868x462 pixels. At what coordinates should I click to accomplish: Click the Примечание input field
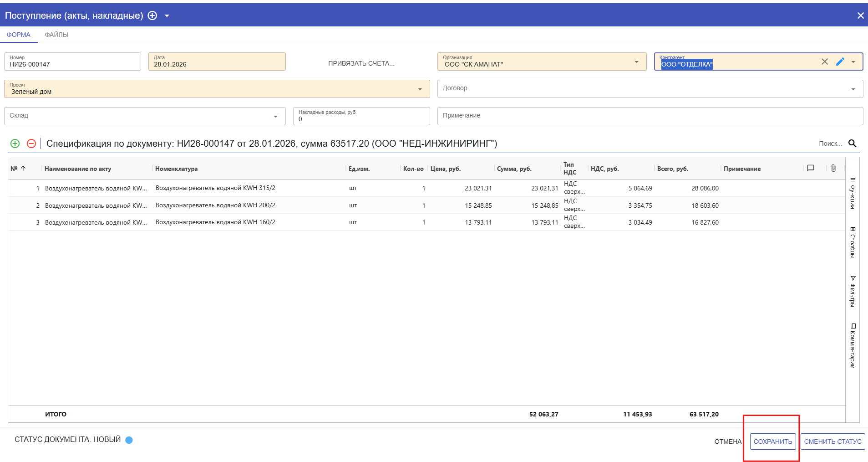(x=650, y=116)
